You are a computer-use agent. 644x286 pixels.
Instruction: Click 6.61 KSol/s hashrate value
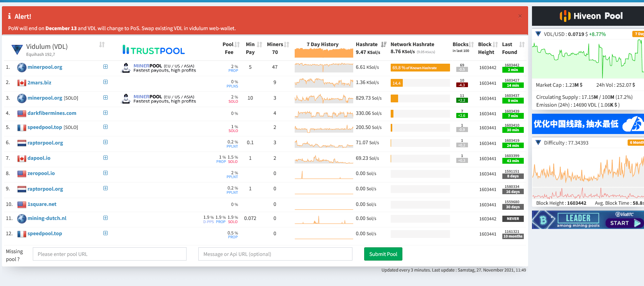coord(367,67)
